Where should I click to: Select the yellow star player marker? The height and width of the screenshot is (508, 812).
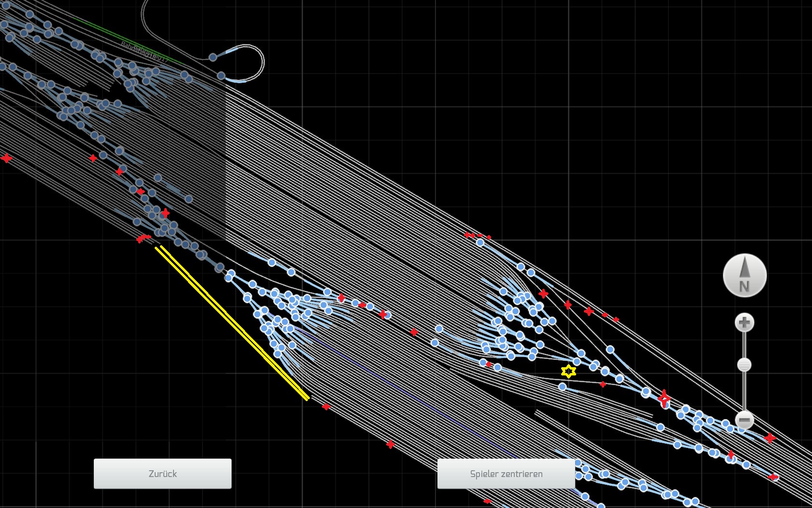tap(568, 371)
